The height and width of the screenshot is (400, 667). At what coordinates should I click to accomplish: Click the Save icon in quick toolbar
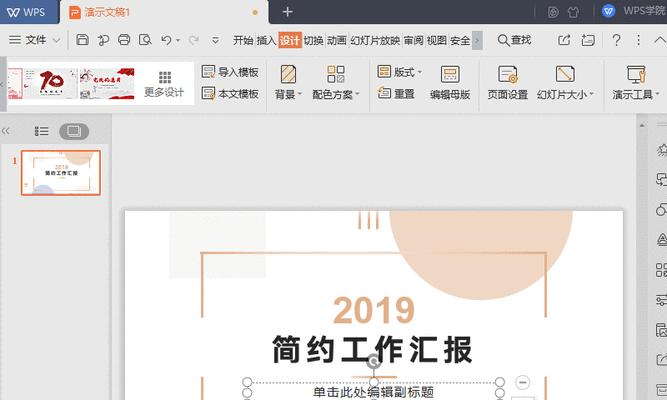click(82, 40)
